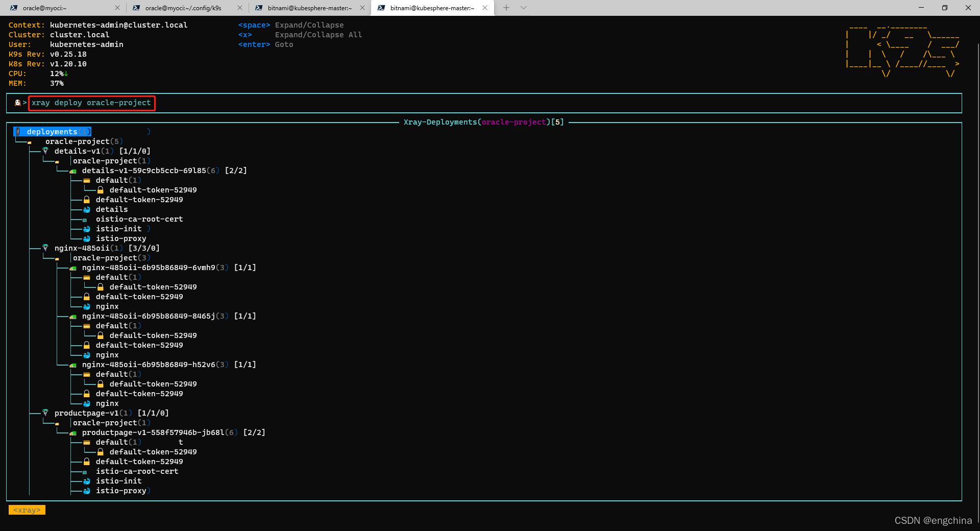This screenshot has height=531, width=980.
Task: Close the active bitnami@kubesphere-master tab
Action: pos(485,8)
